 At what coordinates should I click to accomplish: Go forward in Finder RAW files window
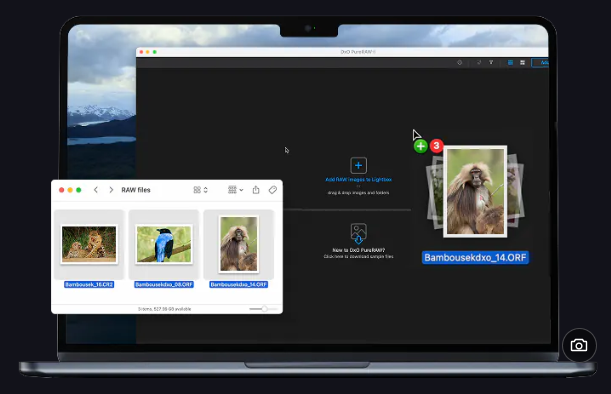[111, 190]
